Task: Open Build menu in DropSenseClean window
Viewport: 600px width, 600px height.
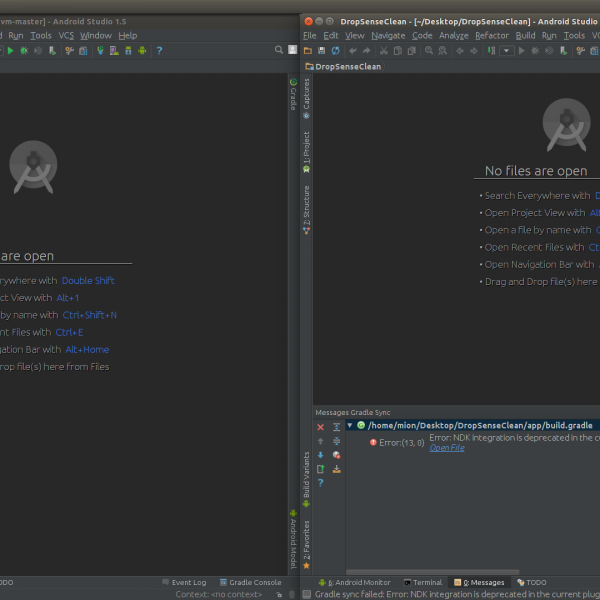Action: point(525,36)
